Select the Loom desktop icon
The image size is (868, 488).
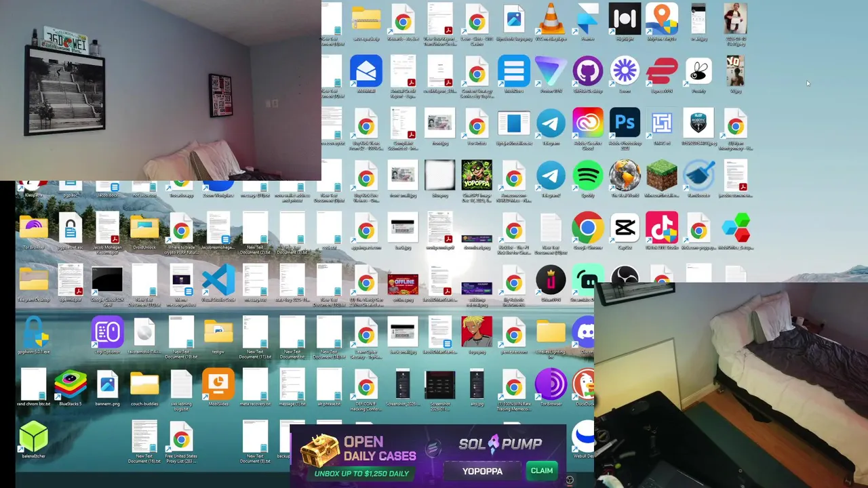[625, 72]
